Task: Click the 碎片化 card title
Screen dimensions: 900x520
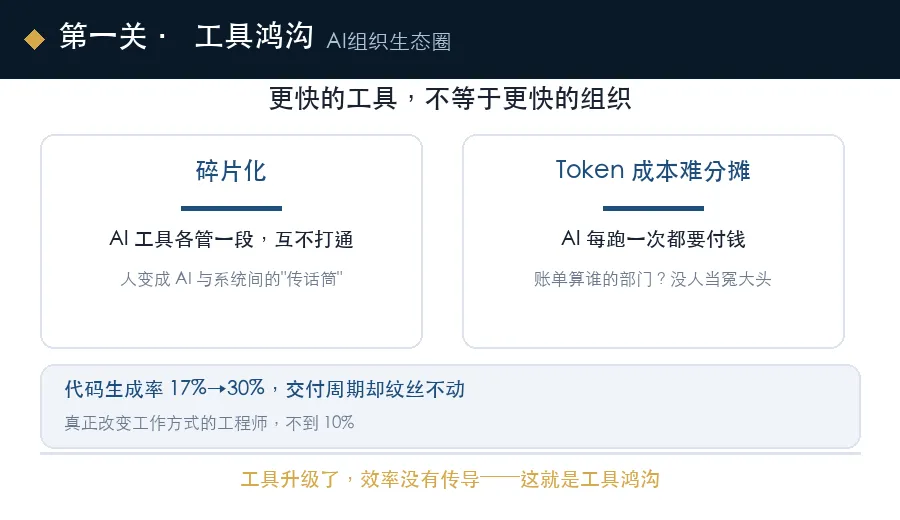Action: coord(231,171)
